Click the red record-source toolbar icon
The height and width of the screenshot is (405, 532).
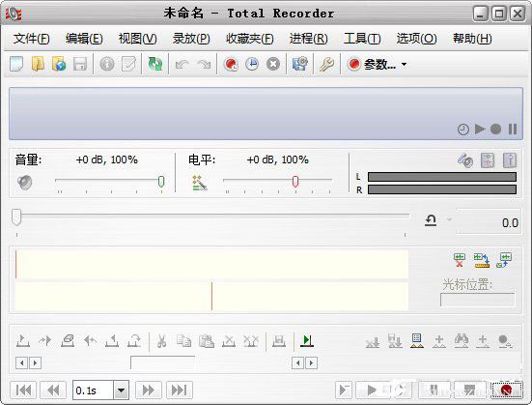tap(231, 64)
